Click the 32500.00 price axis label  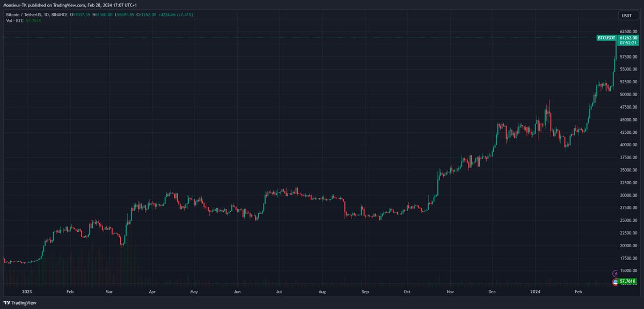628,183
